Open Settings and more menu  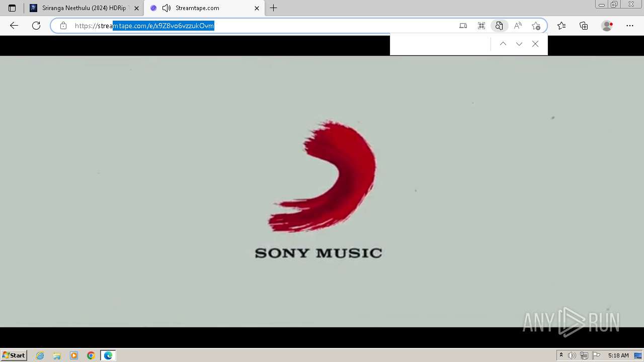[x=630, y=26]
